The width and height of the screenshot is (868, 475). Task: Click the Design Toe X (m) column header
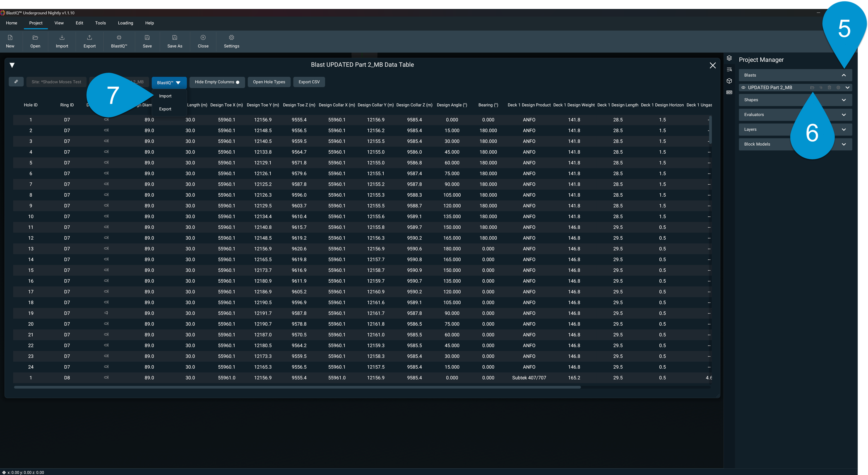[x=227, y=105]
